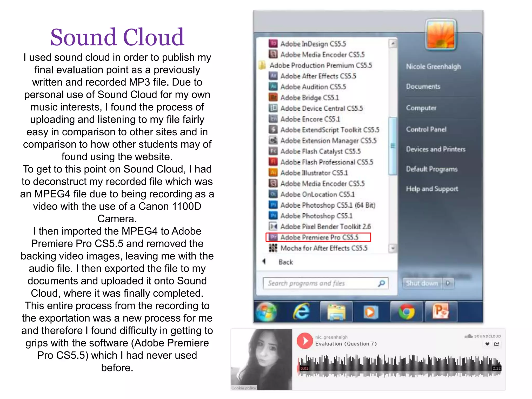Open first Adobe Media Encoder CS5.5 entry

point(317,54)
